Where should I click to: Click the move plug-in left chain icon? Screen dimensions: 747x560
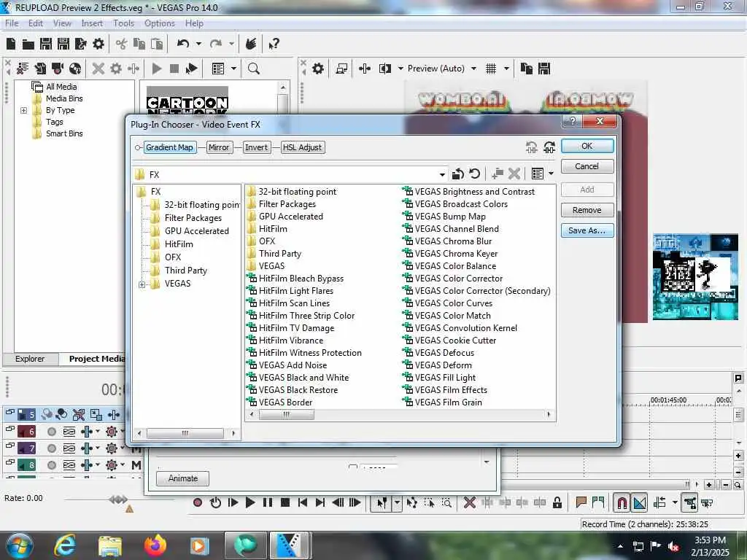coord(532,147)
